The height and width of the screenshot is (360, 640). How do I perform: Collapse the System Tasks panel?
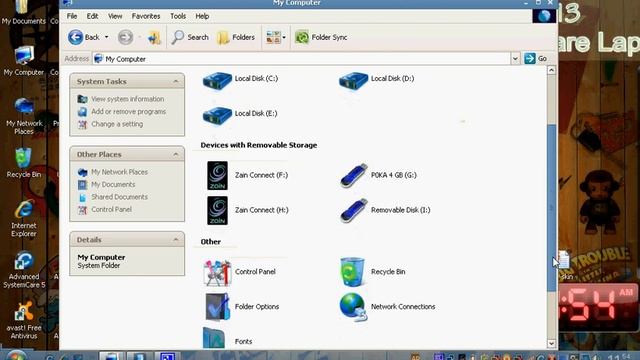click(176, 82)
